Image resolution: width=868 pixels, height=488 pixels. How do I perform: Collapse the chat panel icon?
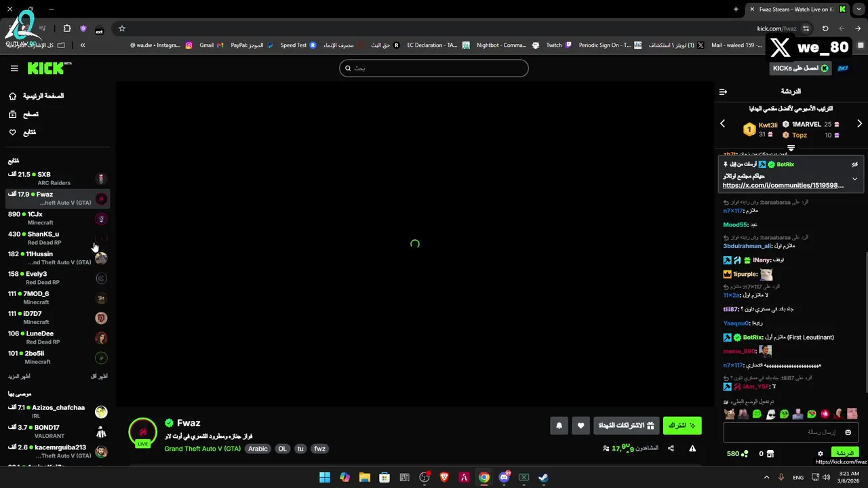click(x=723, y=91)
